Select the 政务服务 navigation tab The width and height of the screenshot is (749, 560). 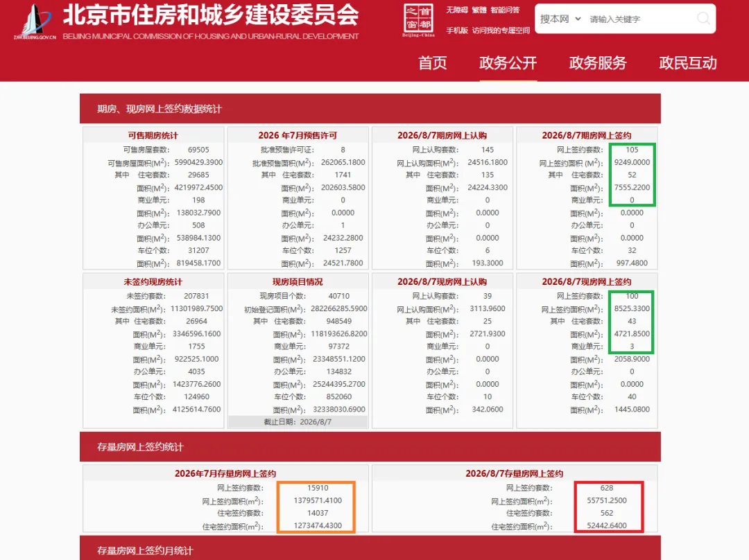click(x=598, y=63)
